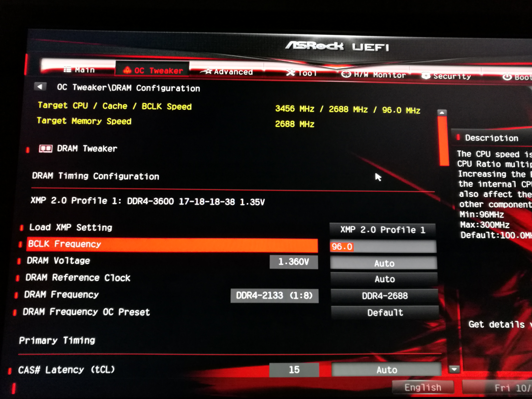The width and height of the screenshot is (532, 399).
Task: Select the highlighted BCLK Frequency row
Action: tap(172, 245)
